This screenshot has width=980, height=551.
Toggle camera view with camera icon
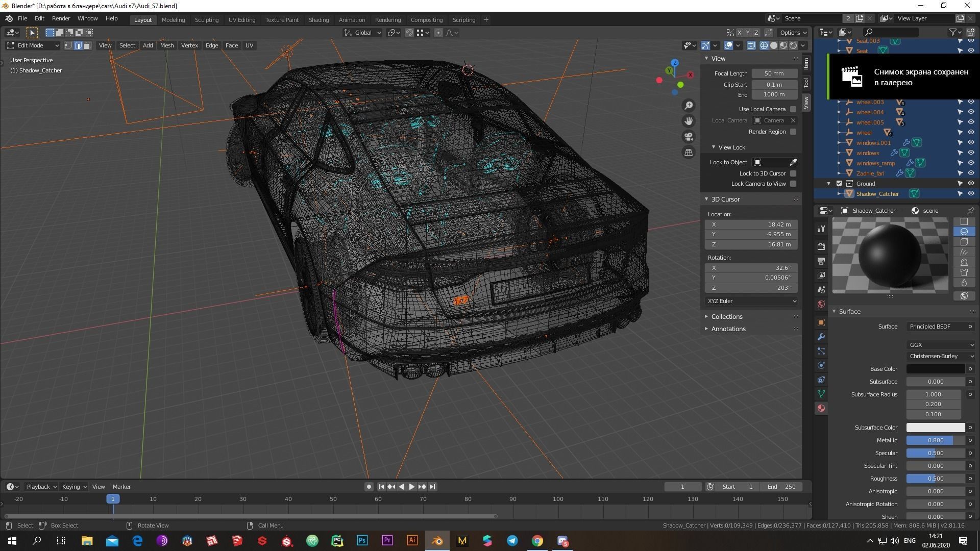(689, 137)
